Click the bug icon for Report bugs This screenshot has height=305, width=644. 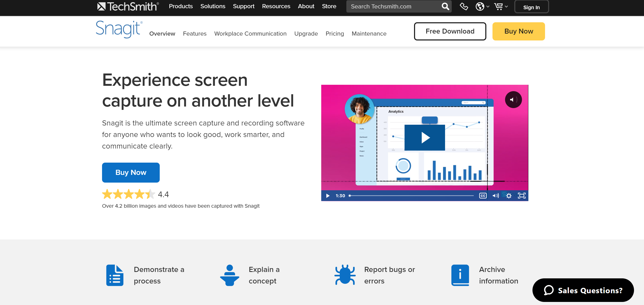pos(345,275)
